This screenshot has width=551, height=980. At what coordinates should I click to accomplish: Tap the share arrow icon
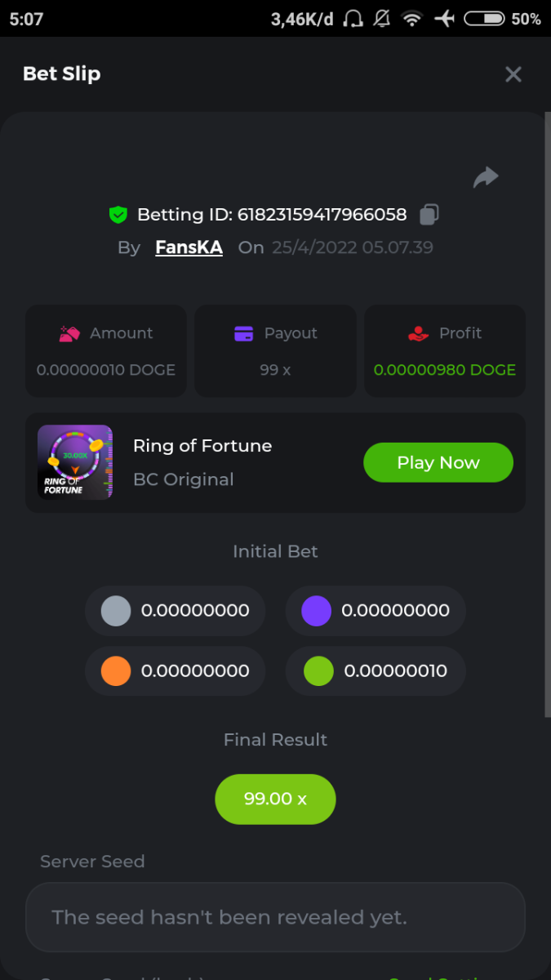pyautogui.click(x=486, y=177)
